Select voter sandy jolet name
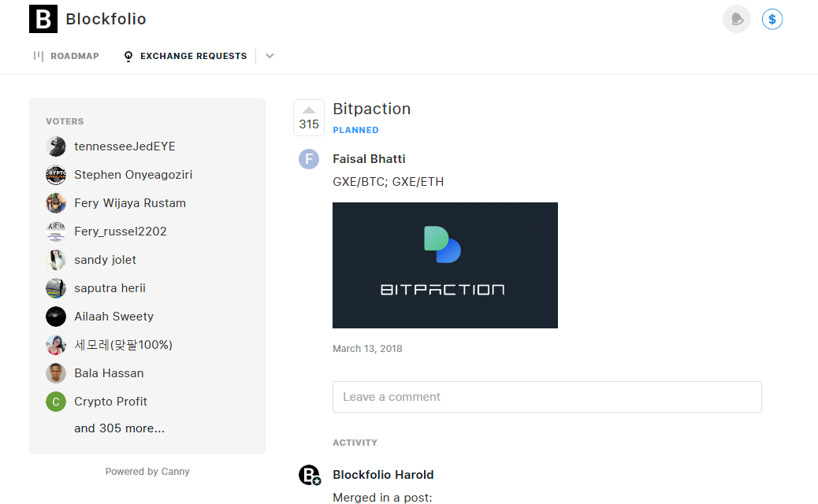The width and height of the screenshot is (818, 504). [106, 260]
